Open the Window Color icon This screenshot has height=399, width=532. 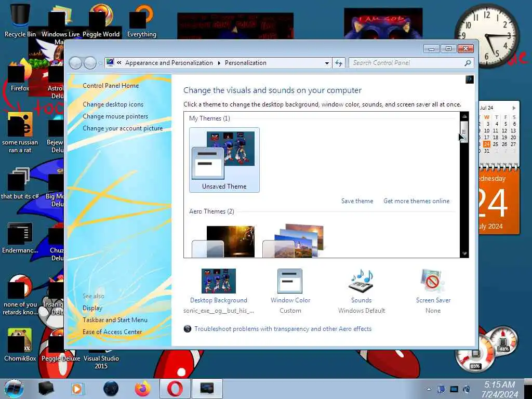coord(290,281)
